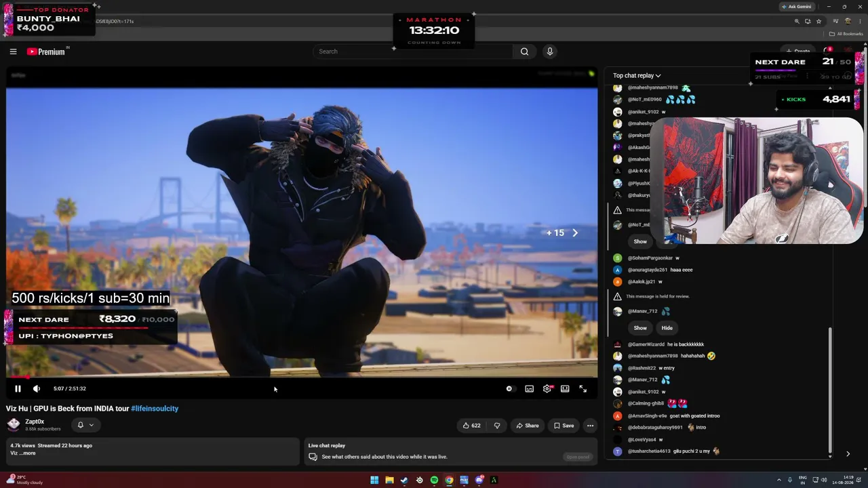868x488 pixels.
Task: Open video player settings gear
Action: 547,389
